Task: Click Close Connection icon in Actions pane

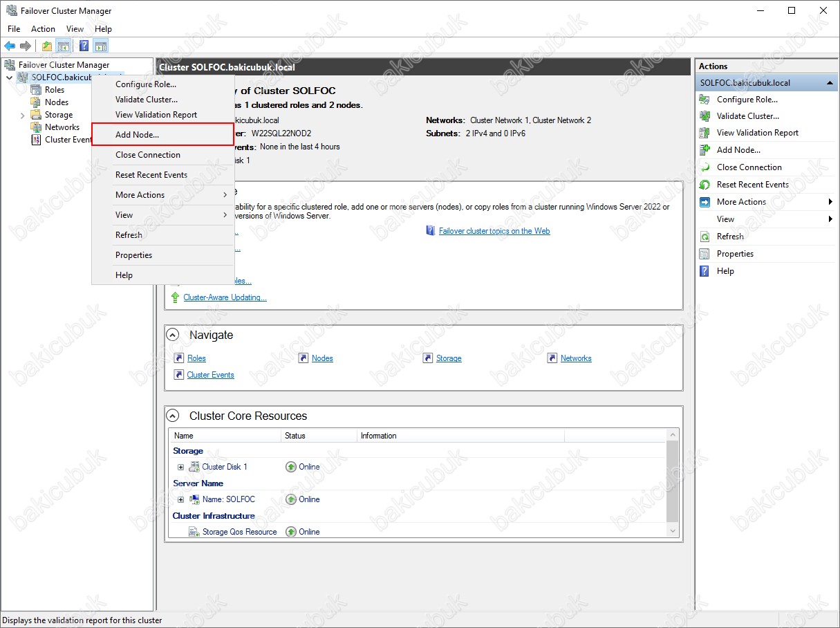Action: [704, 167]
